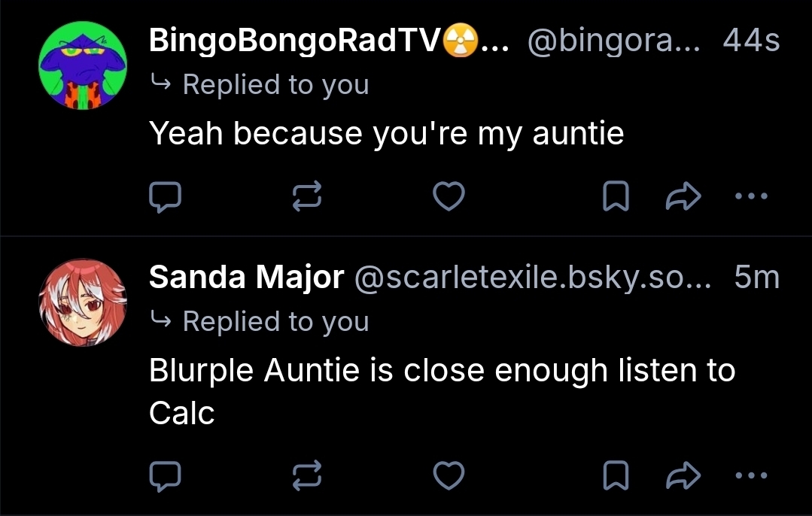The width and height of the screenshot is (812, 516).
Task: Open more options on BingoBongoRadTV's post
Action: tap(751, 197)
